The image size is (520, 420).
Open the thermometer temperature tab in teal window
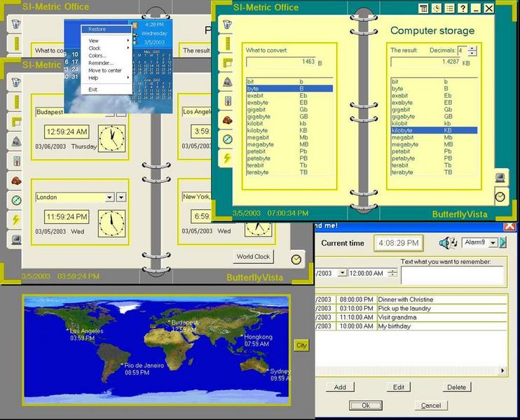[228, 101]
